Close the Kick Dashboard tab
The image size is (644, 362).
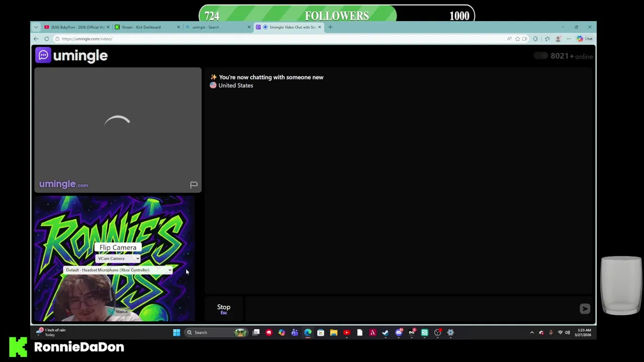click(x=178, y=27)
